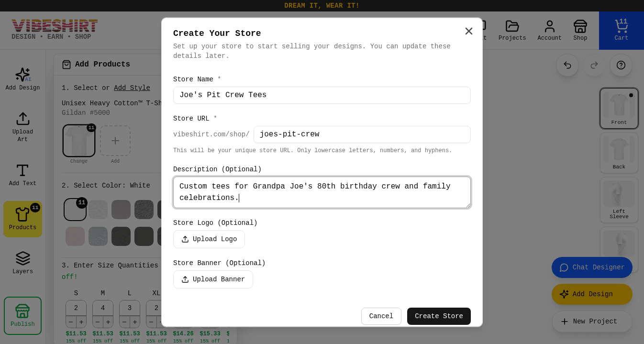This screenshot has height=344, width=644.
Task: Increase size M quantity
Action: (x=108, y=322)
